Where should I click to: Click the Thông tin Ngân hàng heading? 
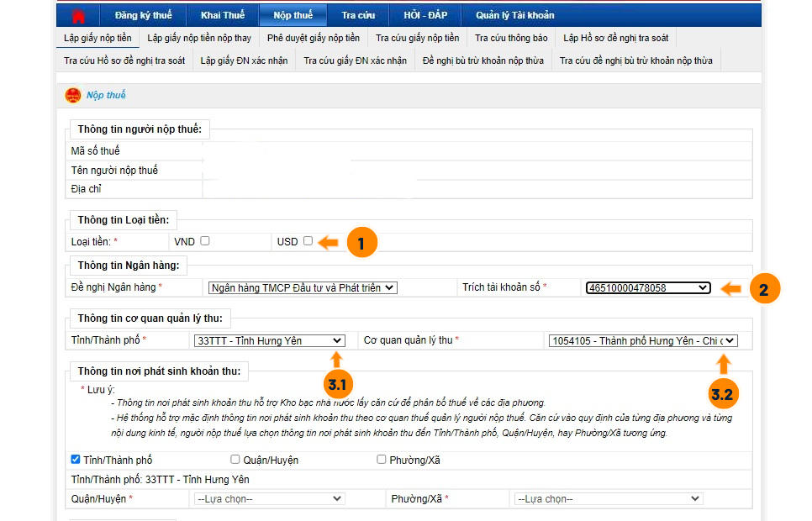click(129, 266)
